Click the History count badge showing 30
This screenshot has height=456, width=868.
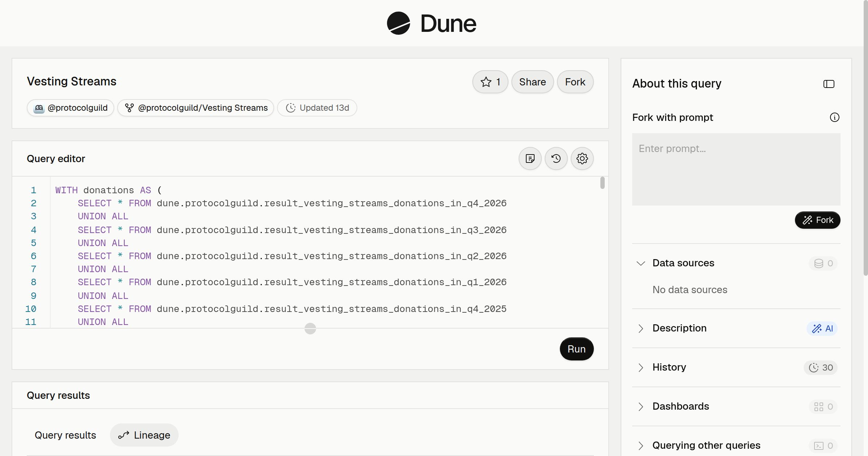[x=821, y=368]
